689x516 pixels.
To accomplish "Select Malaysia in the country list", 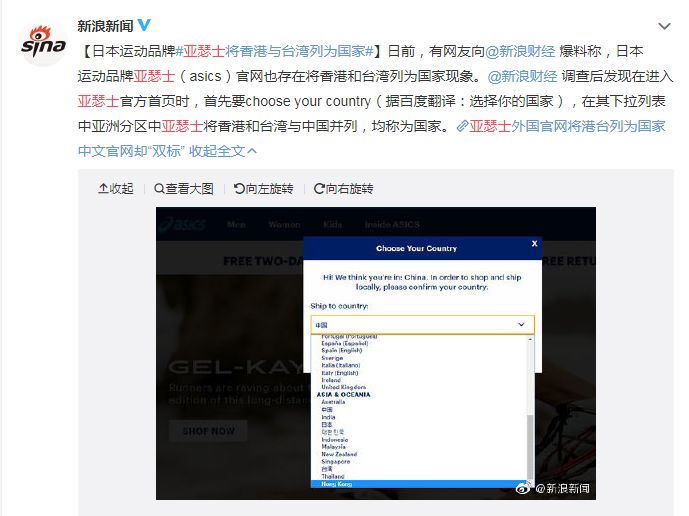I will 334,447.
